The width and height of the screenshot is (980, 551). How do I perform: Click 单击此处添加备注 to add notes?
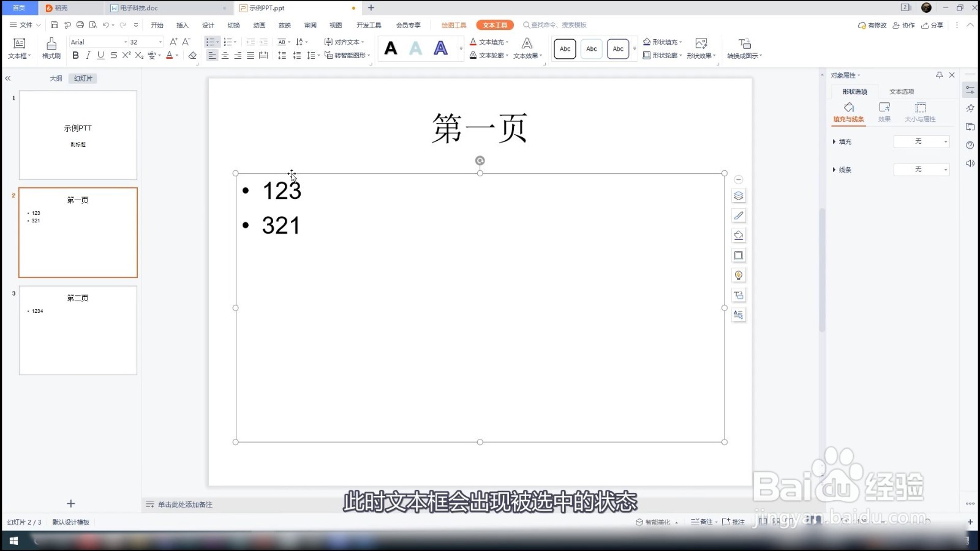[184, 504]
